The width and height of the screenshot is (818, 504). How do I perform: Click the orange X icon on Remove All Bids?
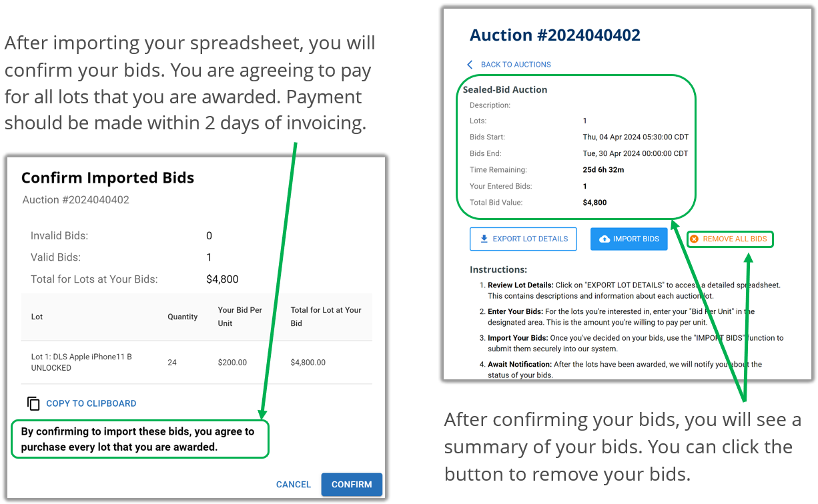pyautogui.click(x=695, y=239)
